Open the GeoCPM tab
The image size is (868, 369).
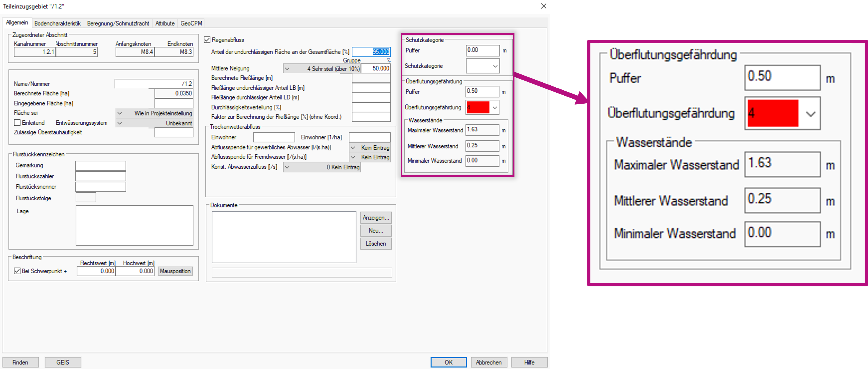tap(191, 23)
